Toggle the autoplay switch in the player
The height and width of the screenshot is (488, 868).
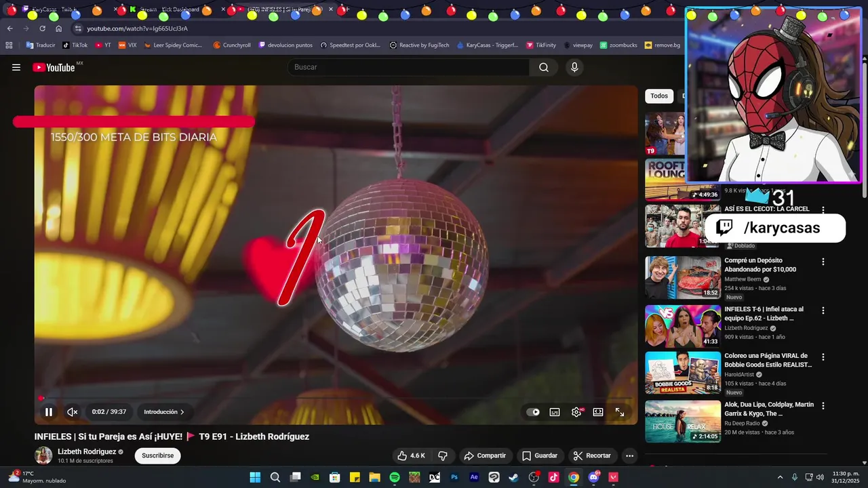pos(534,412)
